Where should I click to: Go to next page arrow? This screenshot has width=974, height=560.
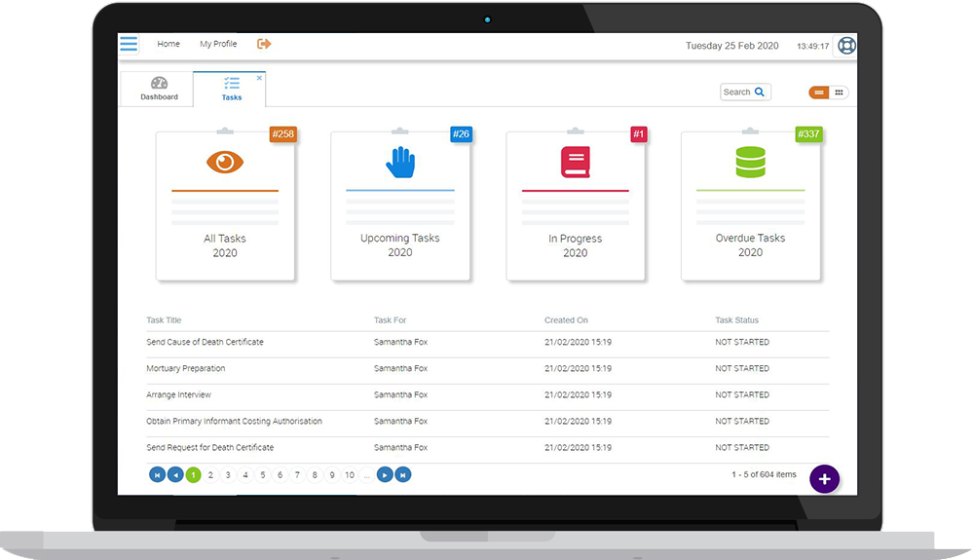[x=385, y=475]
